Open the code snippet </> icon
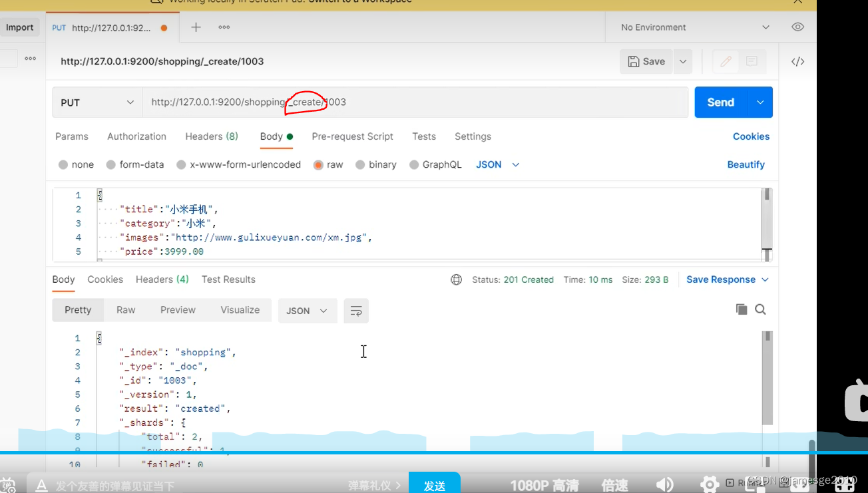The height and width of the screenshot is (493, 868). 798,61
